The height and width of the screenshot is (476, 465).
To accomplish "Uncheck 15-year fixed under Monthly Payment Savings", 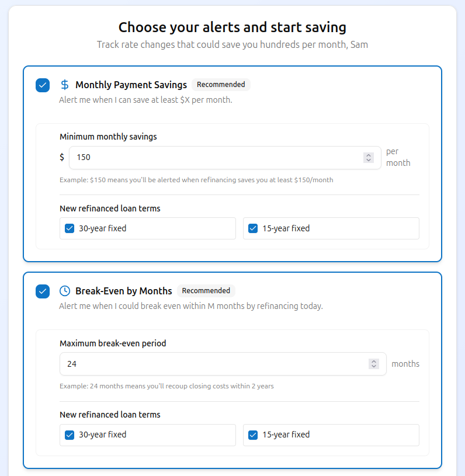I will click(x=253, y=228).
